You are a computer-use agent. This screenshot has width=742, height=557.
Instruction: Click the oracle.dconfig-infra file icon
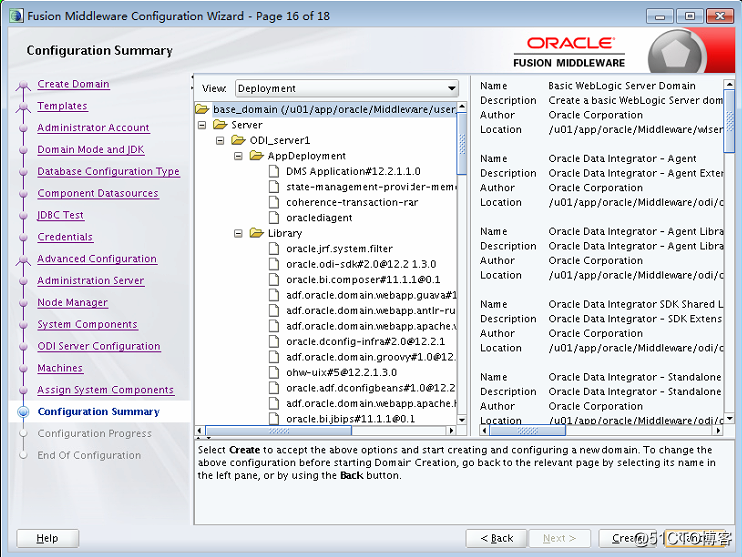[274, 341]
